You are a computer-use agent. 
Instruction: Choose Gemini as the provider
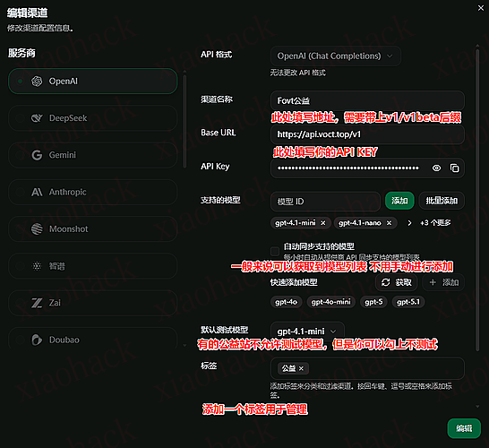tap(93, 155)
